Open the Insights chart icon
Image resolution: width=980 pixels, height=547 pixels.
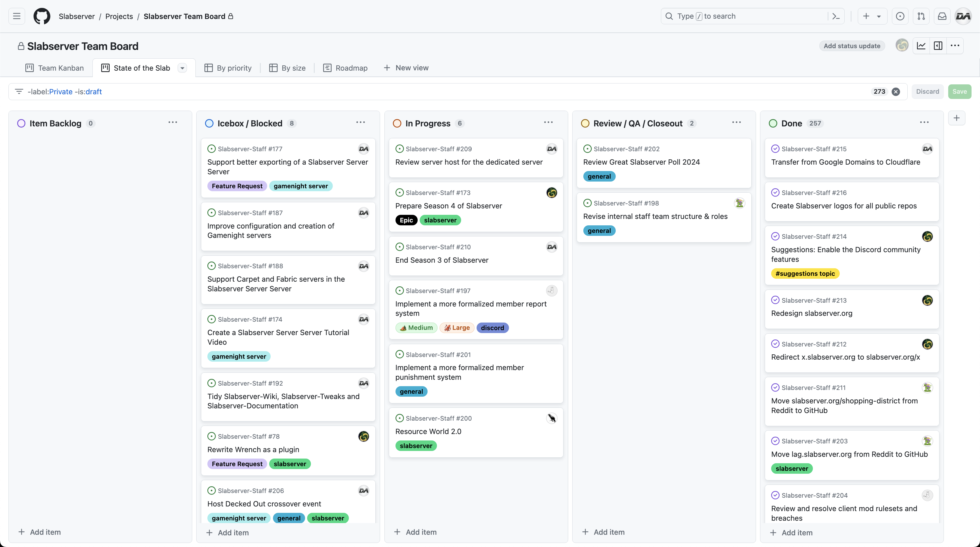click(921, 46)
